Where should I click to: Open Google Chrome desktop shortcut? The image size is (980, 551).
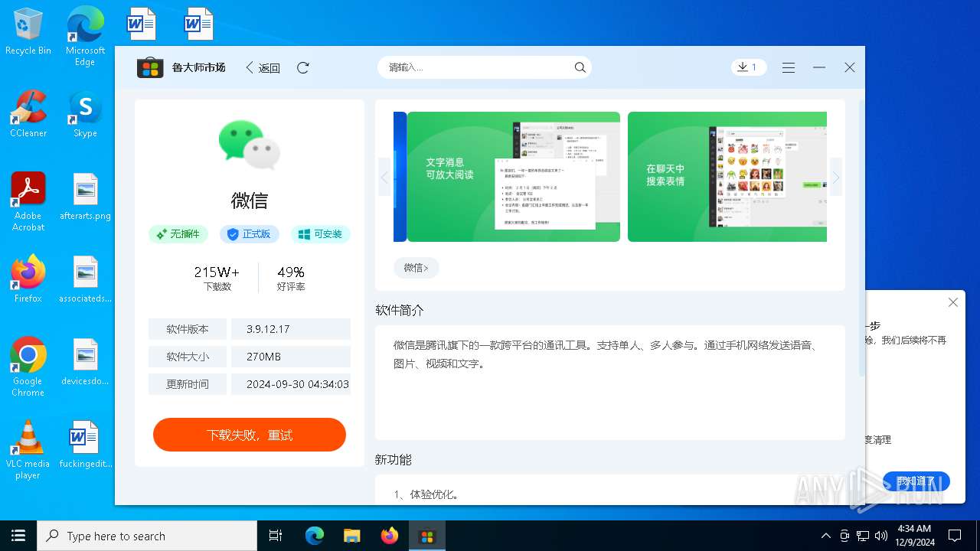28,367
